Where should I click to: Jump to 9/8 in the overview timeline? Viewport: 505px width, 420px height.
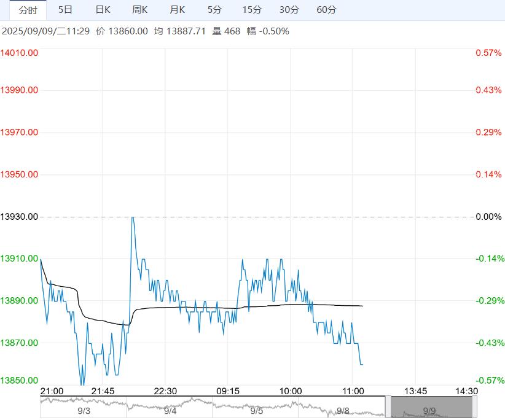click(343, 410)
